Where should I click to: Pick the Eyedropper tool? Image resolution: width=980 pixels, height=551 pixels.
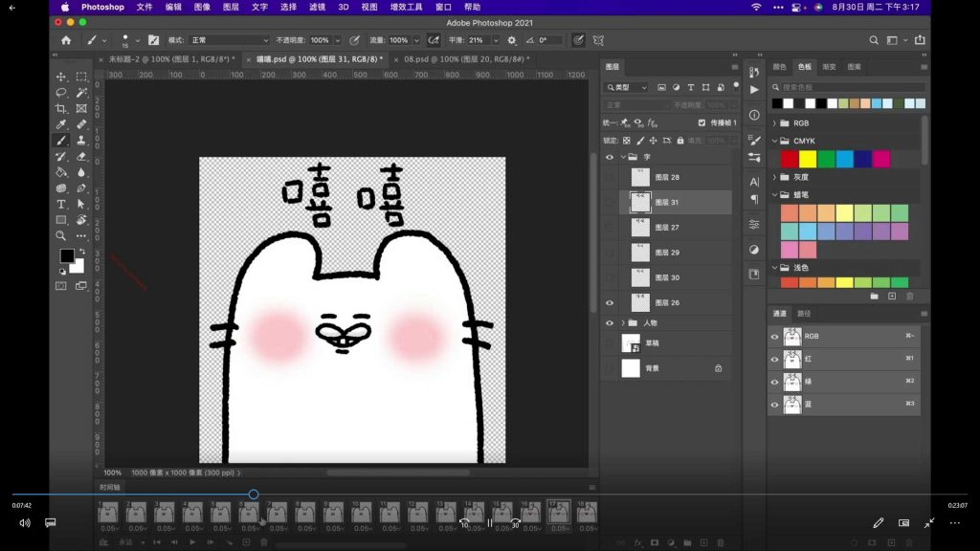[x=61, y=124]
